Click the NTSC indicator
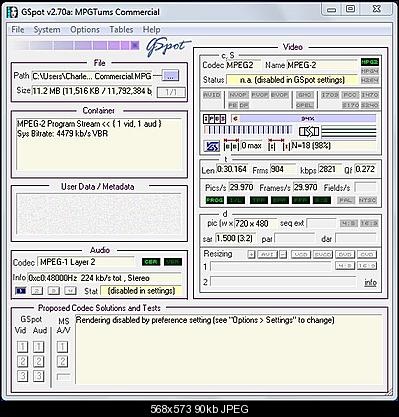The image size is (399, 417). click(368, 200)
